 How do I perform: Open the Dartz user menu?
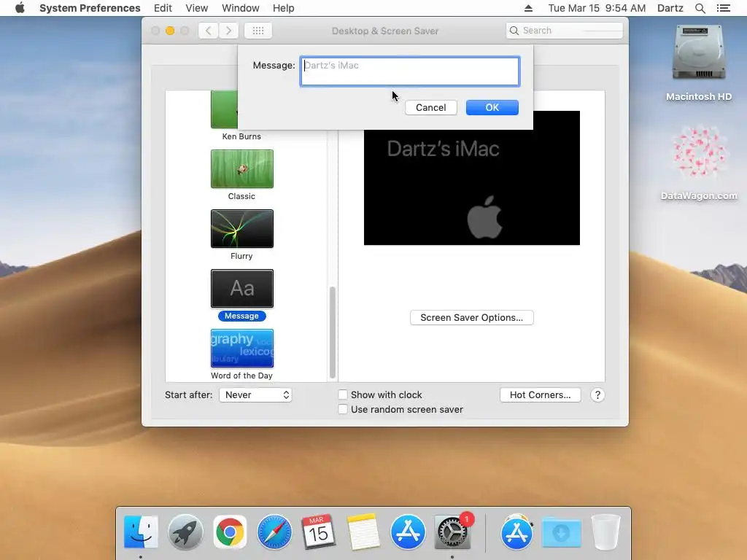[670, 8]
